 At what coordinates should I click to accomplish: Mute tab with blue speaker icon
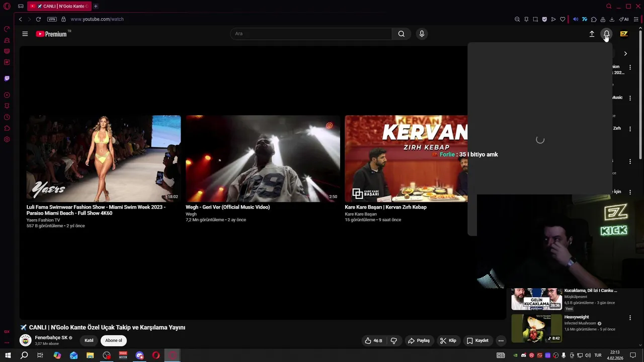point(576,19)
